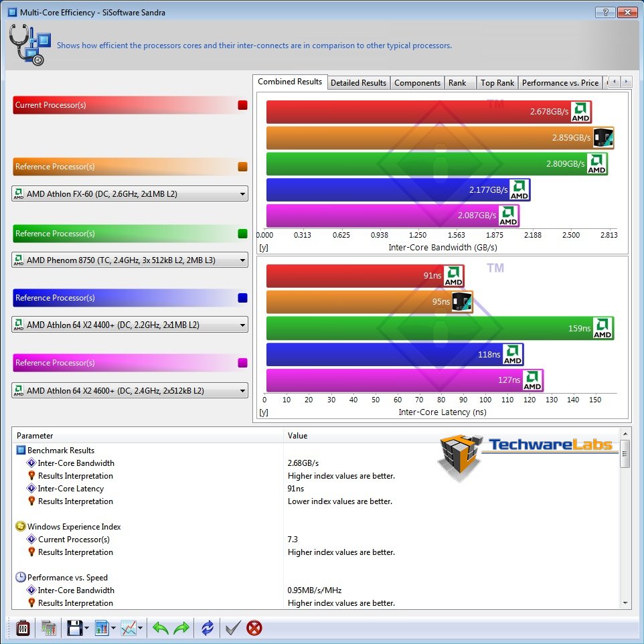Click the orange reference processor color swatch
The width and height of the screenshot is (644, 644).
pos(243,166)
